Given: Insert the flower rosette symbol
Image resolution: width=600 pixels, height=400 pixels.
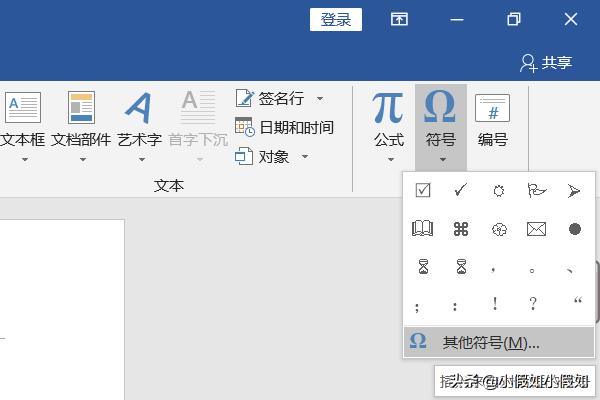Looking at the screenshot, I should 499,229.
